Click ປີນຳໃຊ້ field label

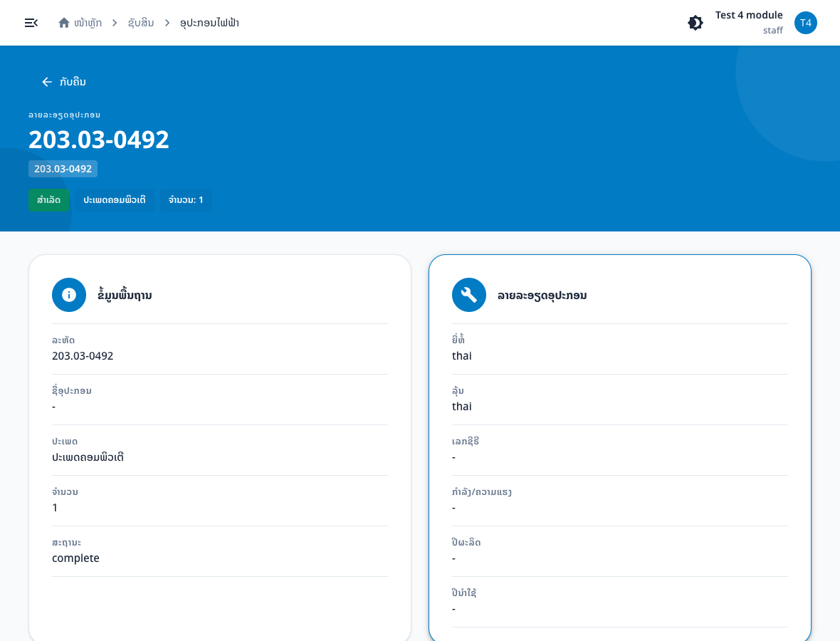point(464,593)
